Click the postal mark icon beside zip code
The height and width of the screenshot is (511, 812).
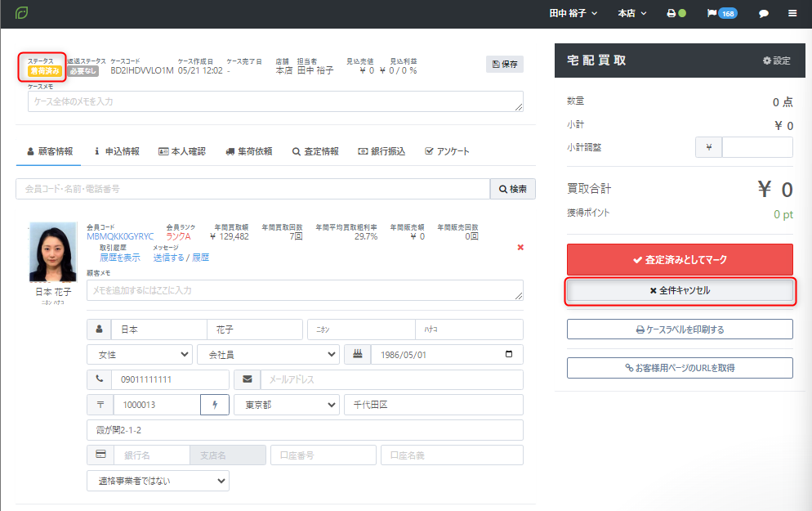pyautogui.click(x=100, y=405)
